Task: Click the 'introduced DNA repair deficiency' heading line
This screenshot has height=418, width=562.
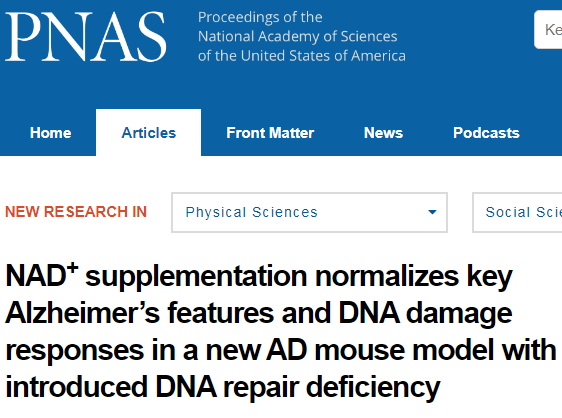Action: tap(223, 387)
